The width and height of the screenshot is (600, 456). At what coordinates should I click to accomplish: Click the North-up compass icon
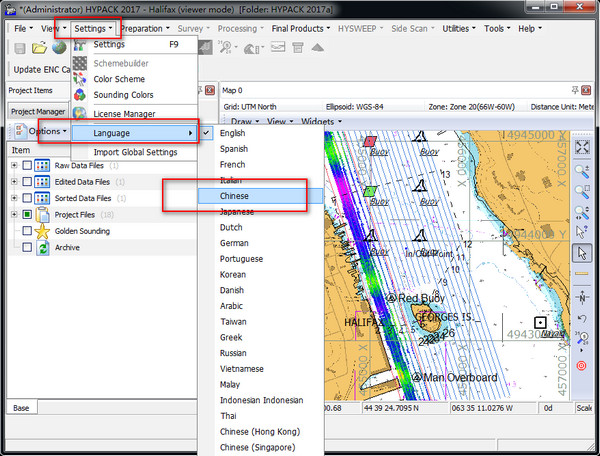(582, 297)
